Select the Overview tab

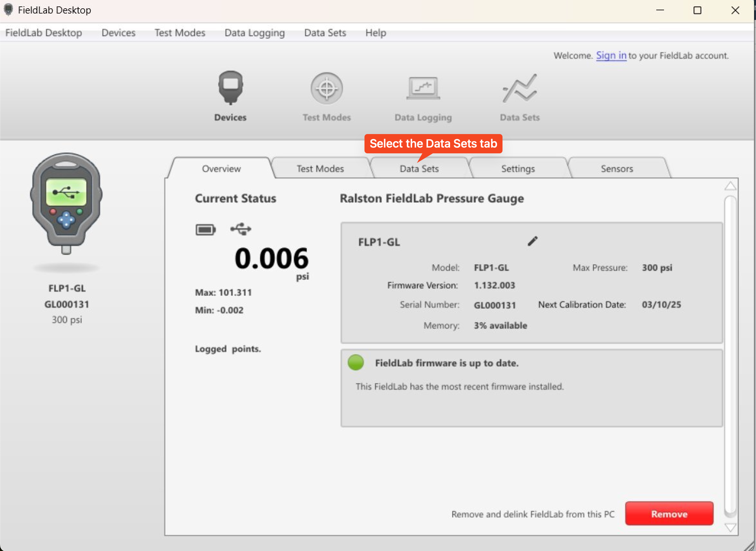click(x=221, y=169)
